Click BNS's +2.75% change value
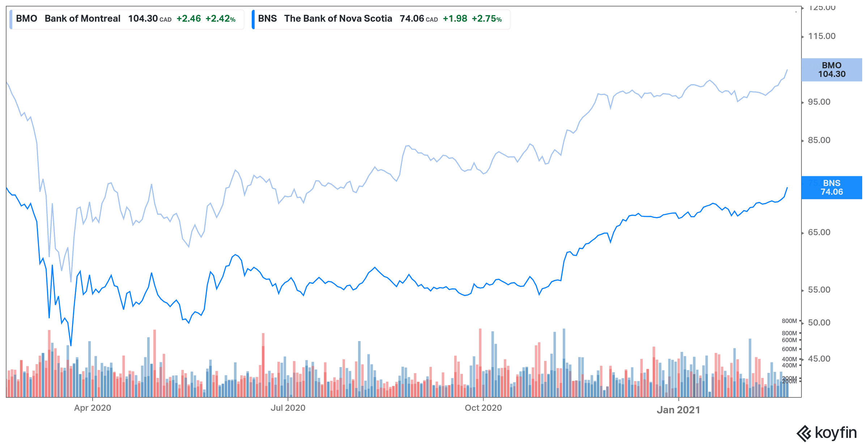The width and height of the screenshot is (868, 448). [x=486, y=19]
